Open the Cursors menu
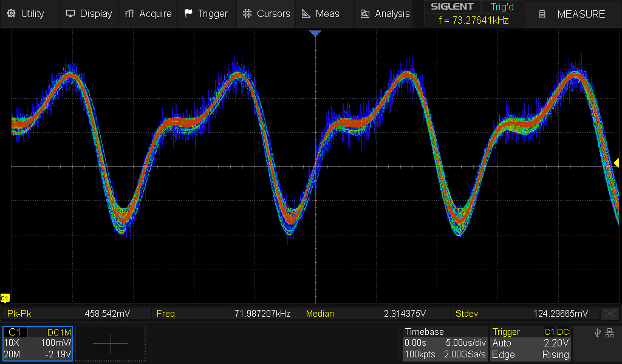 265,13
